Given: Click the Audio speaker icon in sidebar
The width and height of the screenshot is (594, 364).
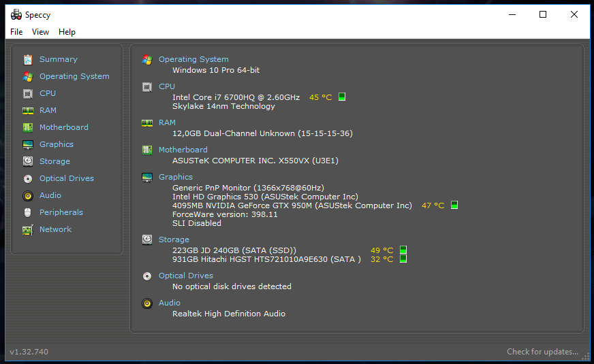Looking at the screenshot, I should tap(28, 196).
